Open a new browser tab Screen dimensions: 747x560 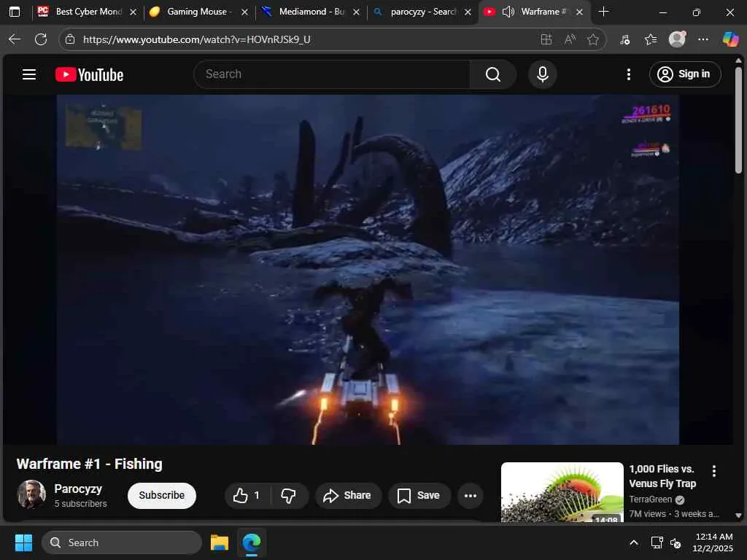[603, 12]
